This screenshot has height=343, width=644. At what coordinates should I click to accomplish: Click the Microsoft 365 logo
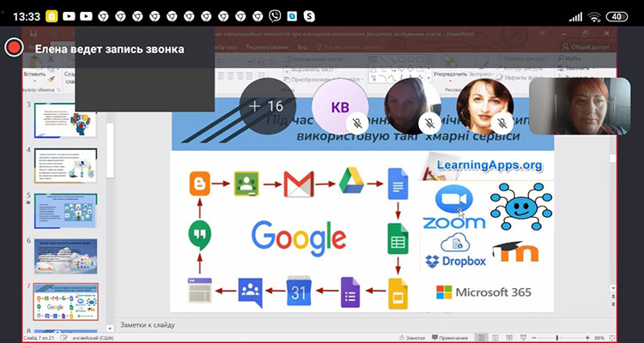[483, 292]
